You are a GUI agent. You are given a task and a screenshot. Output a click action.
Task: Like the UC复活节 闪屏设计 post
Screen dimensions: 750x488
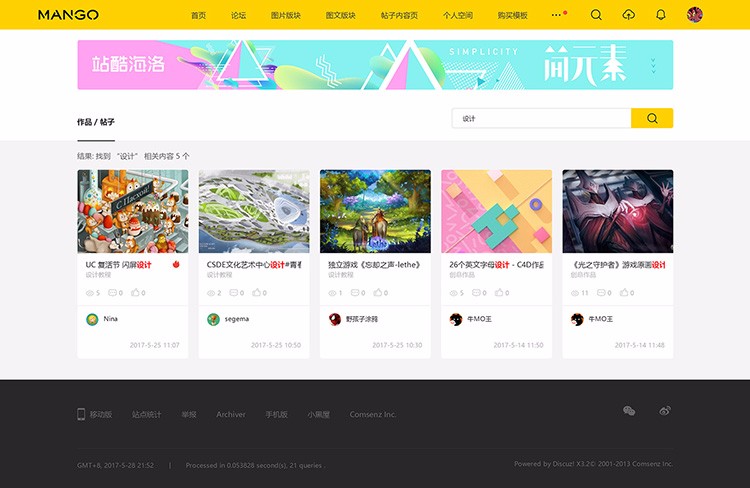[135, 292]
